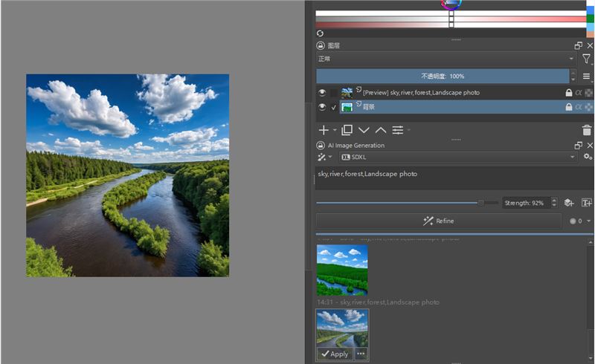Click the history scrollbar up arrow
Screen dimensions: 595x364
(x=591, y=241)
